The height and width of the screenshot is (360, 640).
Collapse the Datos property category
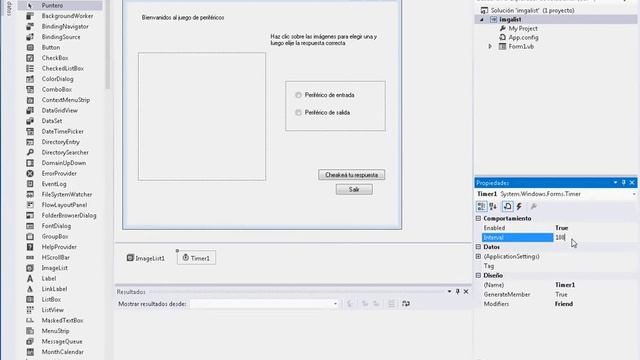(478, 247)
